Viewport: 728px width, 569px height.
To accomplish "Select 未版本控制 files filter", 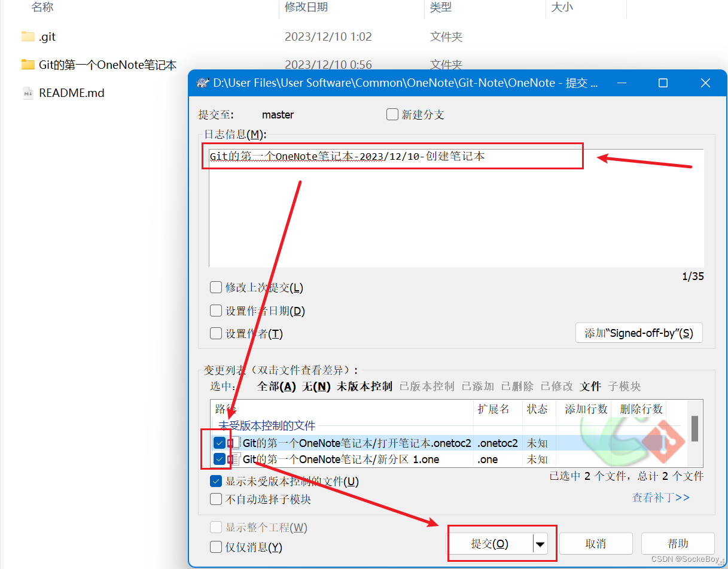I will coord(364,387).
